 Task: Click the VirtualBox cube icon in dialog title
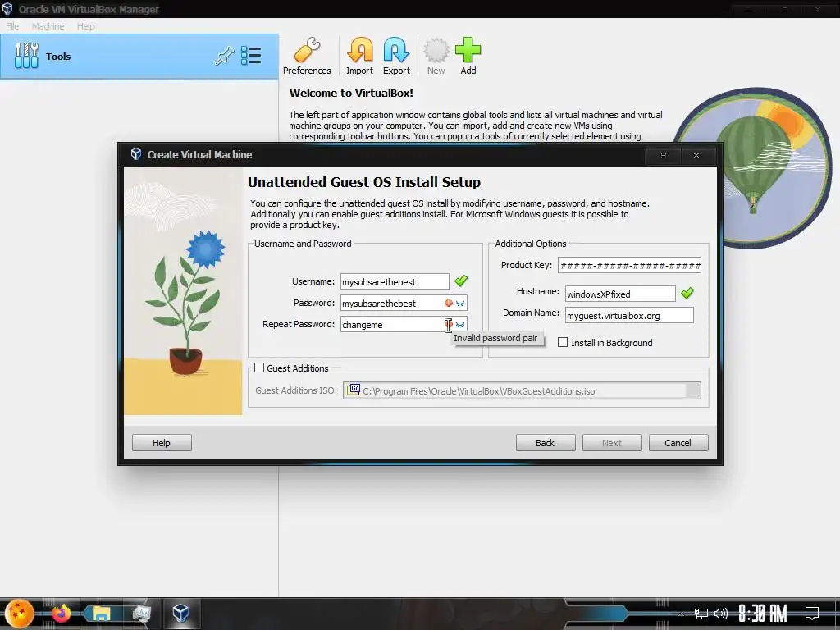click(136, 154)
